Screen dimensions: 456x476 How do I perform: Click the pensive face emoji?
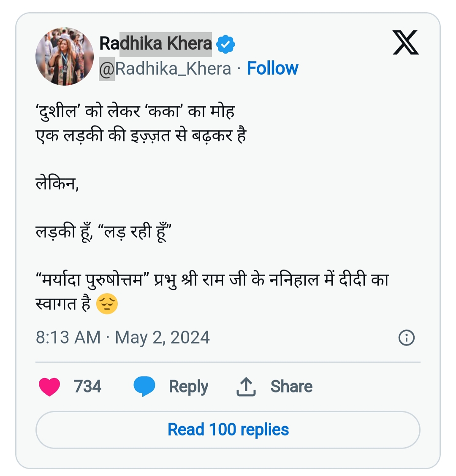click(x=107, y=304)
